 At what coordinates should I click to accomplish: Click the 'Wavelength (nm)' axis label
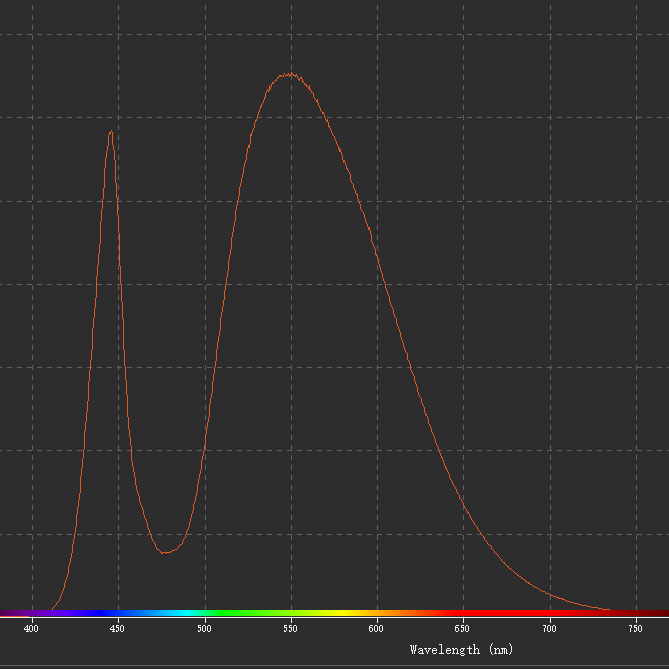click(x=461, y=650)
